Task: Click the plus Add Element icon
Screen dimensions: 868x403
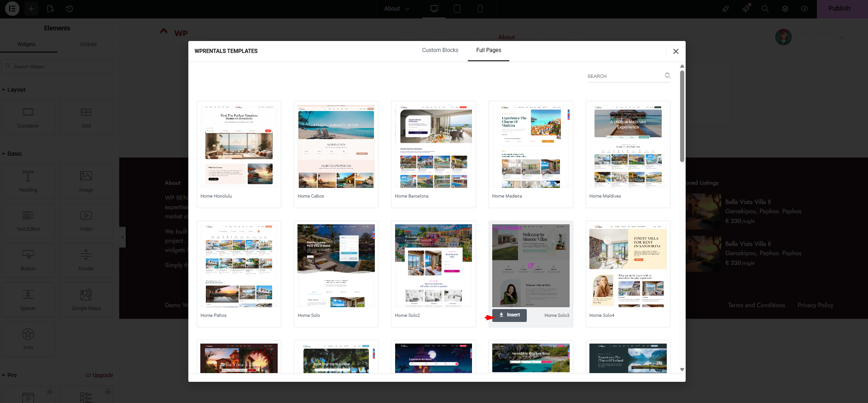Action: coord(31,9)
